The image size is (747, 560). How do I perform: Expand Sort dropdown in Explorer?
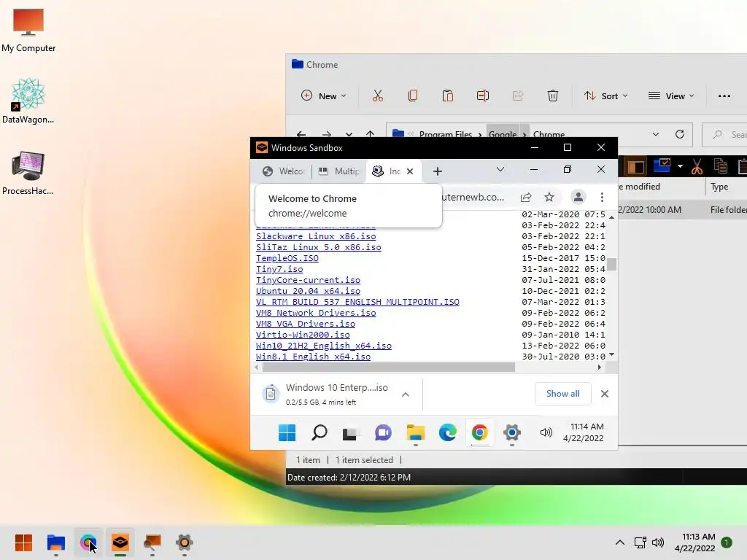[605, 96]
